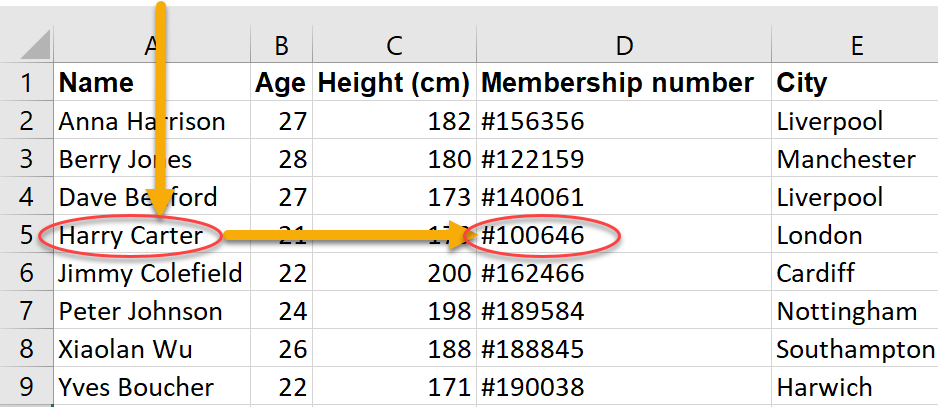Select the City header cell
The width and height of the screenshot is (938, 407).
coord(802,83)
